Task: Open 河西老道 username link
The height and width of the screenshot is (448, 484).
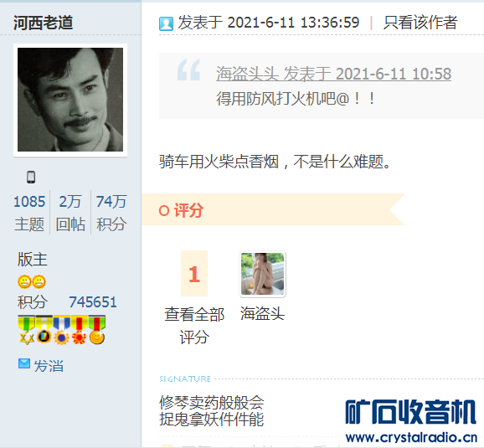Action: pos(44,23)
